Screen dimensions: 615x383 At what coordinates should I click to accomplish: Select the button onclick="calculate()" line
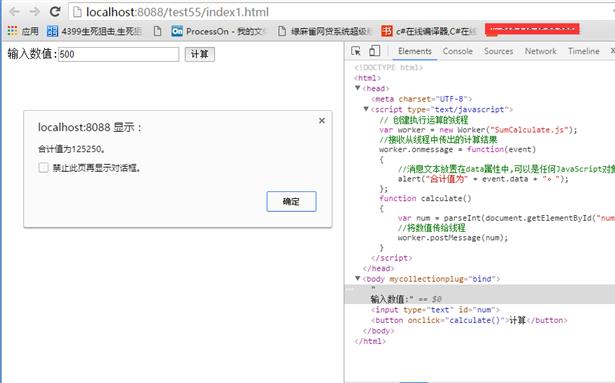point(469,320)
